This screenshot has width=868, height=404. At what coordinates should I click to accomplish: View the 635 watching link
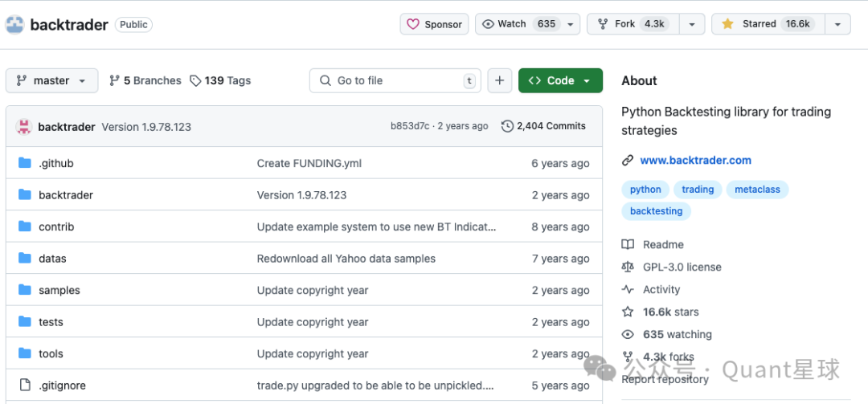point(678,334)
